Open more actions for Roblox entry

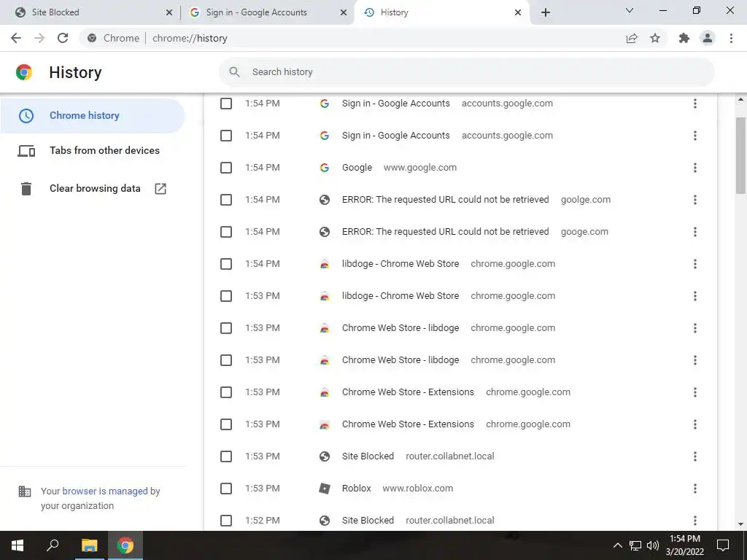pyautogui.click(x=695, y=489)
